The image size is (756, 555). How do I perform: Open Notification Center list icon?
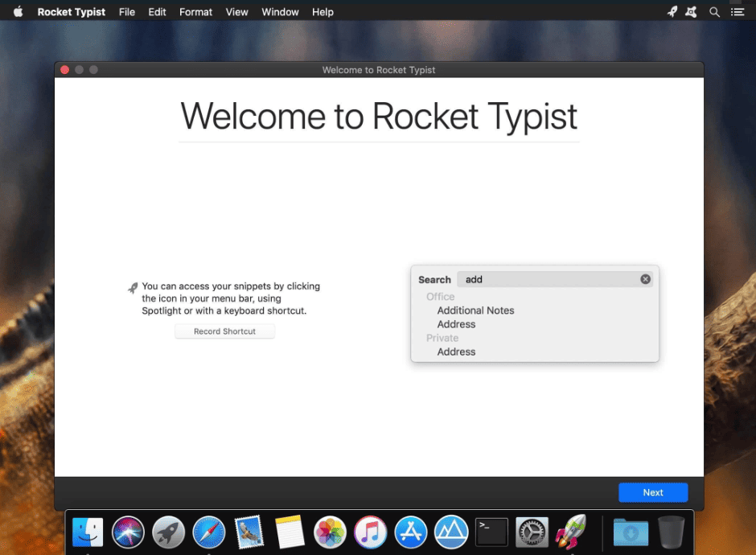[x=738, y=12]
